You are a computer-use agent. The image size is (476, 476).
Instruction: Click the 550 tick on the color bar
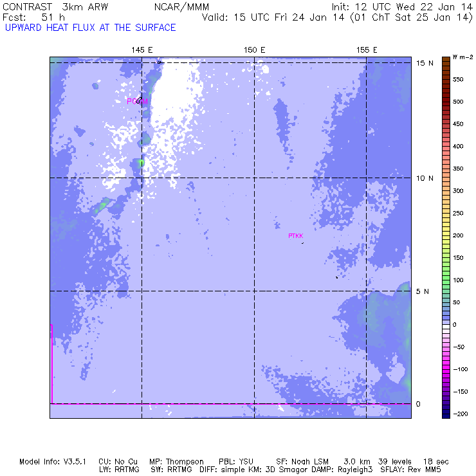pos(458,80)
